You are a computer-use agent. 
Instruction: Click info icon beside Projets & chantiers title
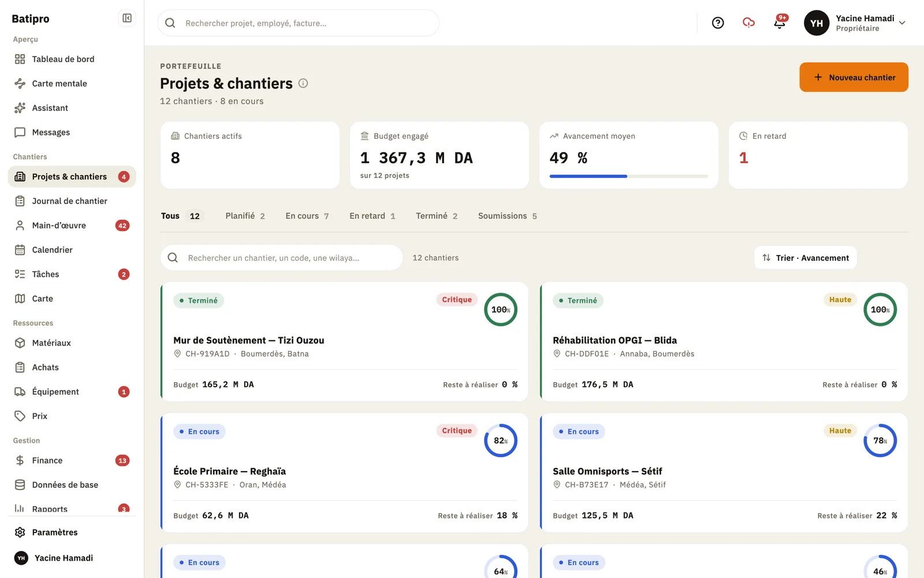303,83
